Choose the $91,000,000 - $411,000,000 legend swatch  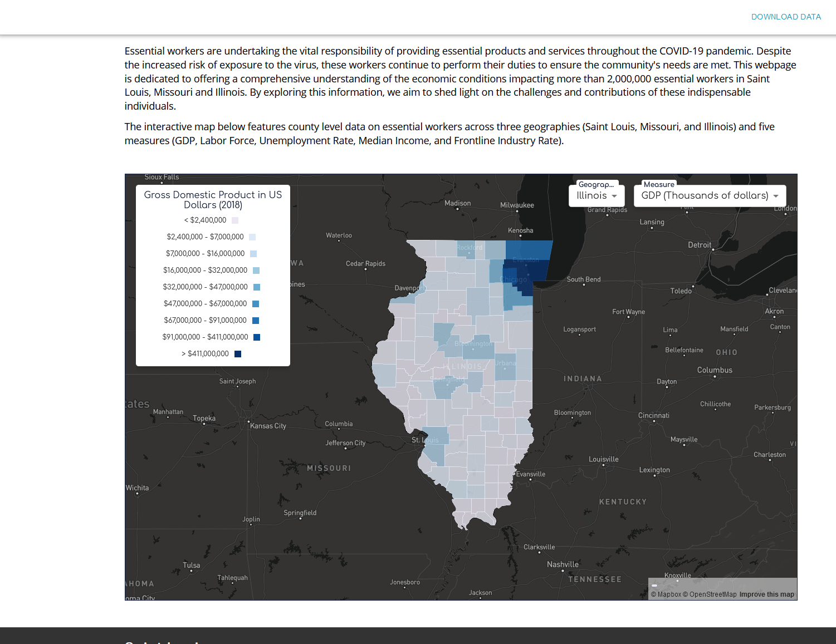[257, 337]
